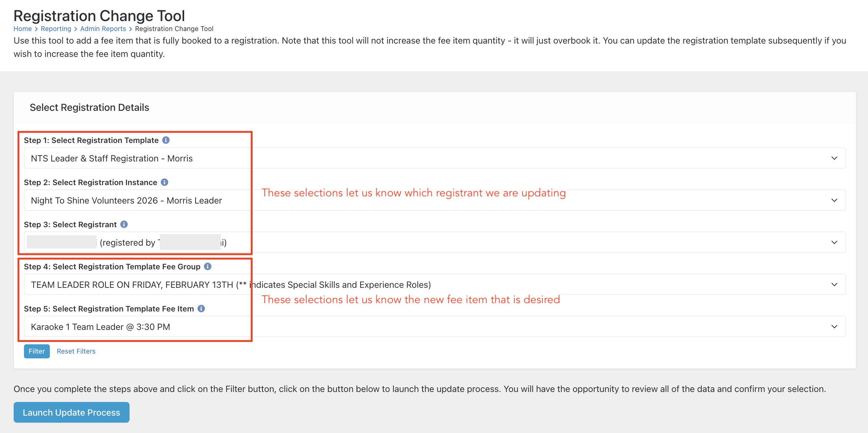The width and height of the screenshot is (868, 433).
Task: Click breadcrumb chevron after Reporting
Action: coord(76,29)
